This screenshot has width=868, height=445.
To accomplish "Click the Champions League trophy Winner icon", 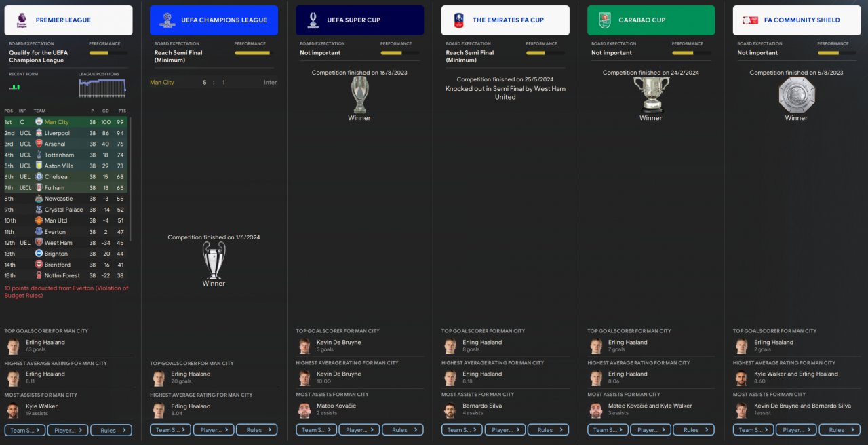I will coord(214,260).
